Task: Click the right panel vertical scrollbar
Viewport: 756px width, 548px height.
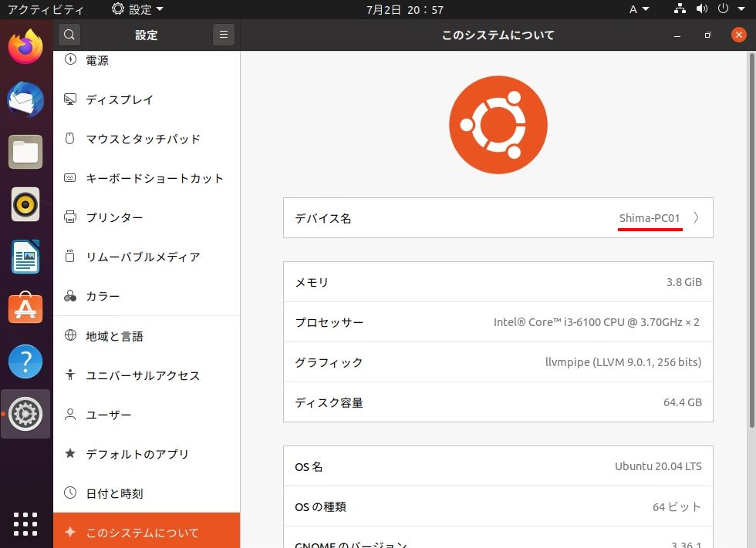Action: [x=751, y=240]
